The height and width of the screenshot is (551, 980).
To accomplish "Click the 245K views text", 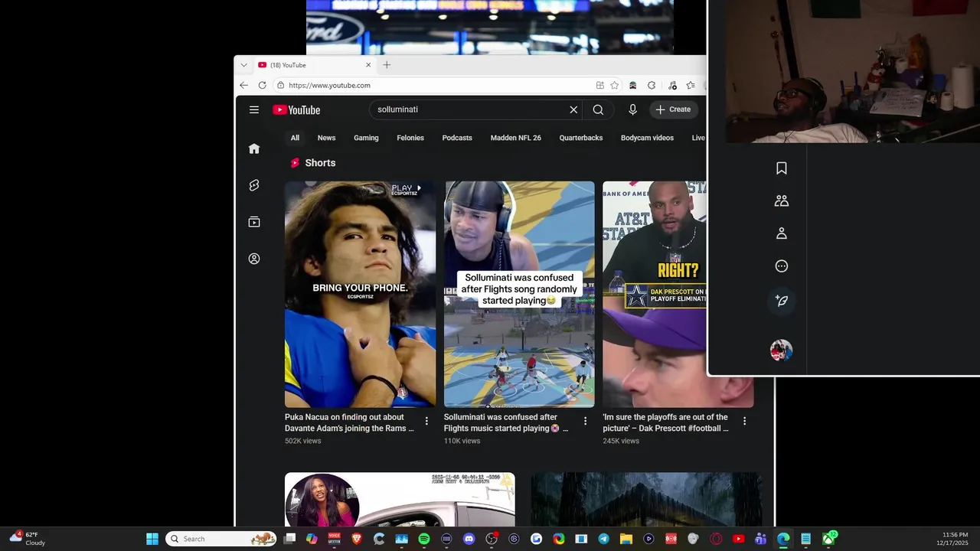I will pyautogui.click(x=621, y=441).
